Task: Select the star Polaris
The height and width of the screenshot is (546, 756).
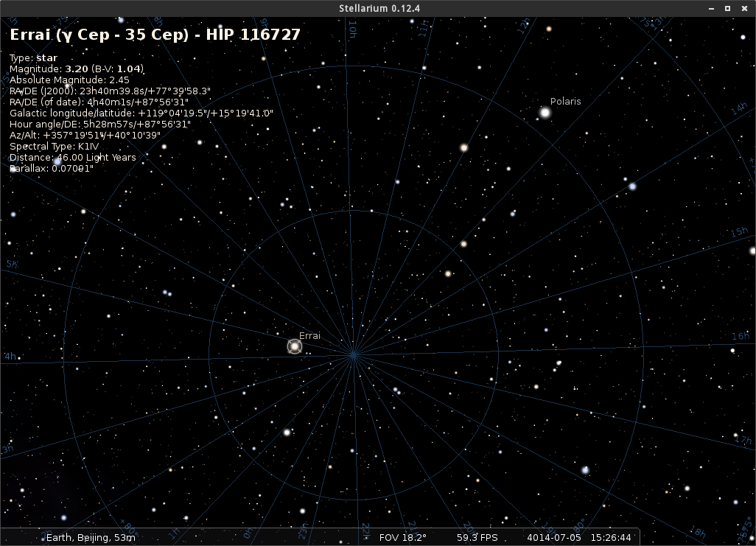Action: point(545,113)
